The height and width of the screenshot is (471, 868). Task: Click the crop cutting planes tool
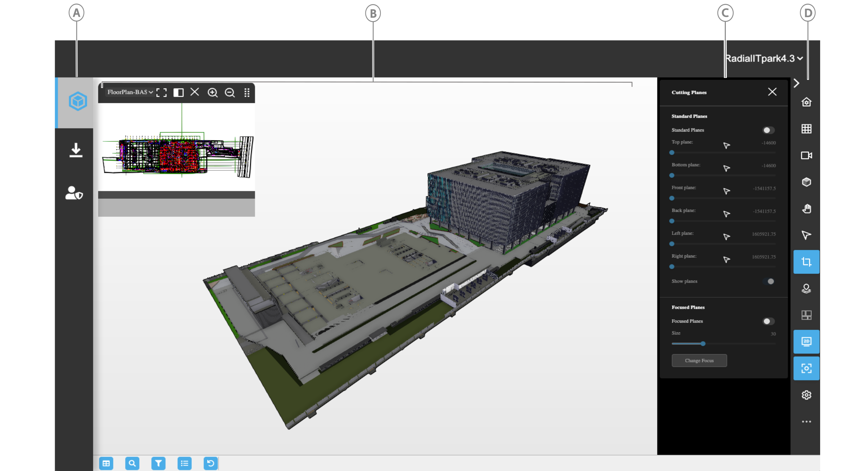[x=806, y=262]
